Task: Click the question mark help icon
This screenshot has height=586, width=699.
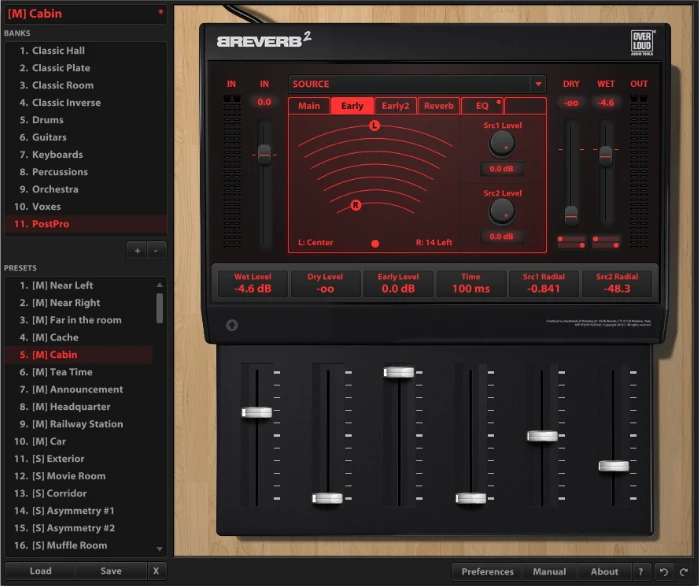Action: pos(640,572)
